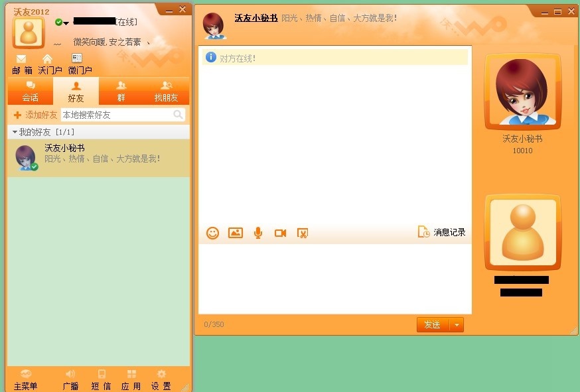The image size is (580, 392).
Task: Open 消息记录 message history
Action: 442,232
